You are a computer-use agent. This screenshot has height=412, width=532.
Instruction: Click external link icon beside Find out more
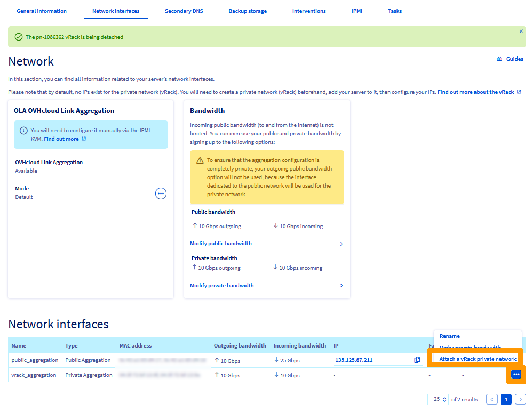coord(84,139)
